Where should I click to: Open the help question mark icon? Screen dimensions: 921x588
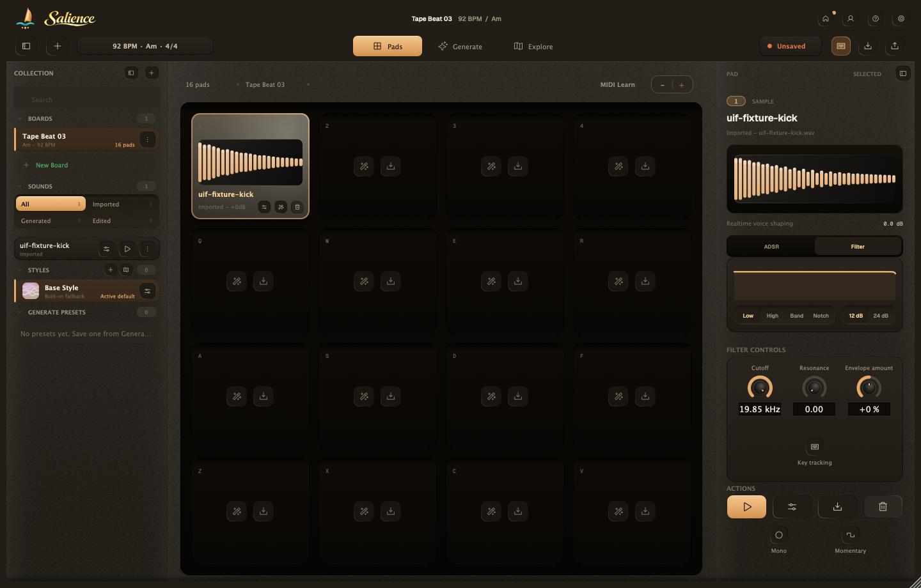(876, 19)
